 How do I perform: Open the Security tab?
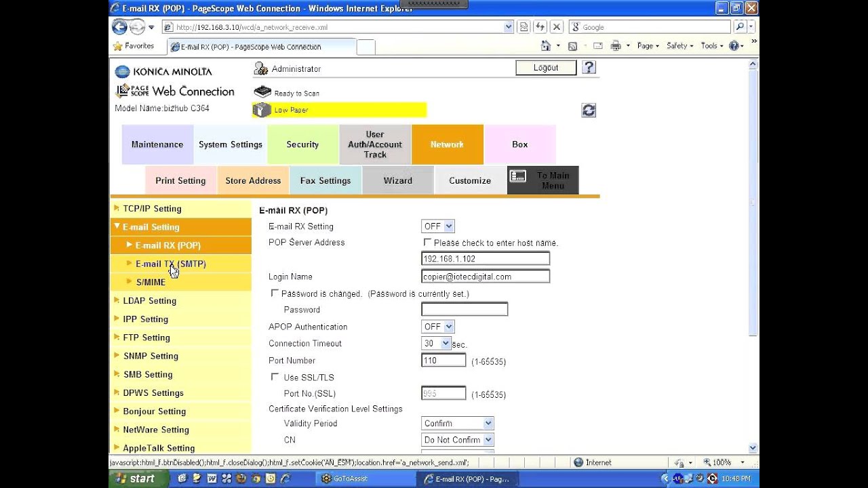(x=302, y=144)
